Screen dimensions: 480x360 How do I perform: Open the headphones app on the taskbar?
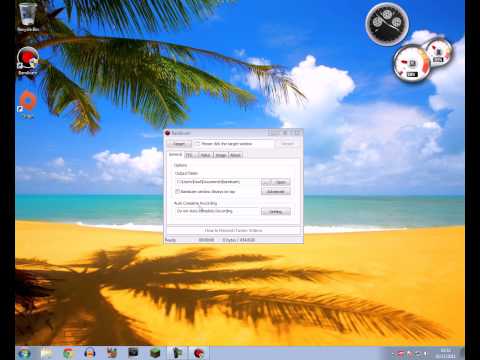point(90,353)
